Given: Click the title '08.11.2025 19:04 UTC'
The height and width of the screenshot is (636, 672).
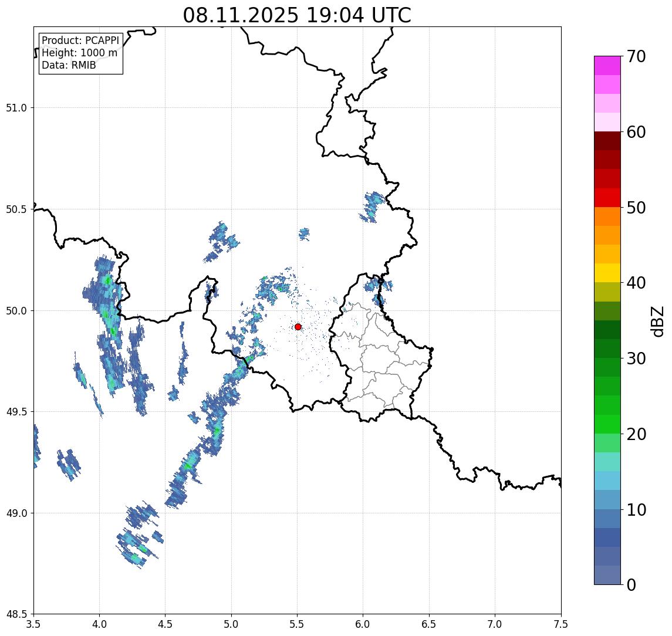Looking at the screenshot, I should pos(297,15).
